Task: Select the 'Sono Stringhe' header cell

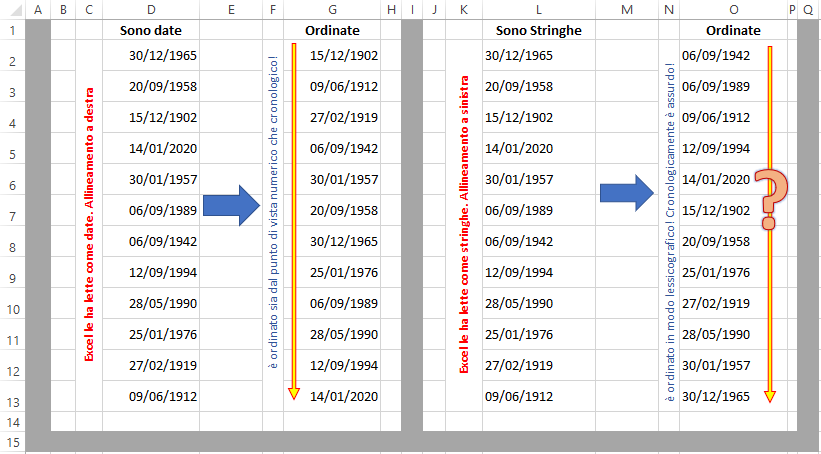Action: [538, 30]
